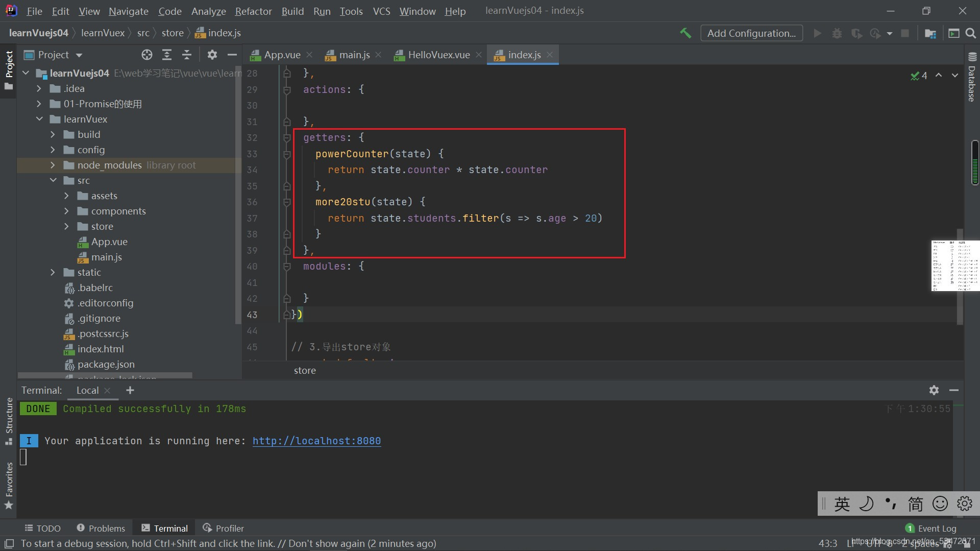Open the Project view dropdown arrow

(x=79, y=55)
